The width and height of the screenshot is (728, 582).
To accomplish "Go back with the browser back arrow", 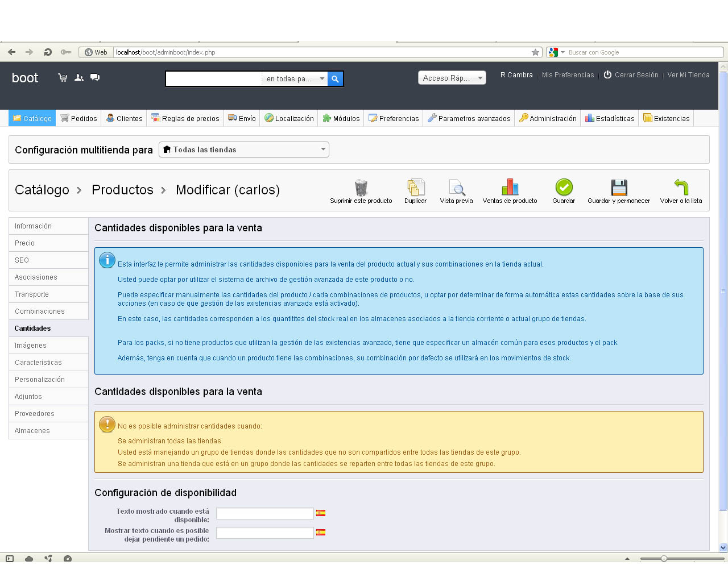I will pyautogui.click(x=12, y=52).
